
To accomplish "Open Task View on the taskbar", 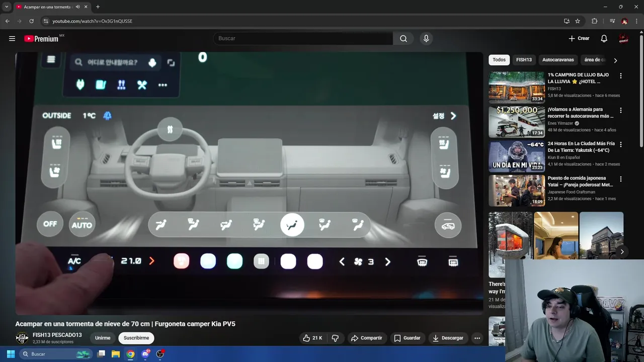I will point(101,354).
